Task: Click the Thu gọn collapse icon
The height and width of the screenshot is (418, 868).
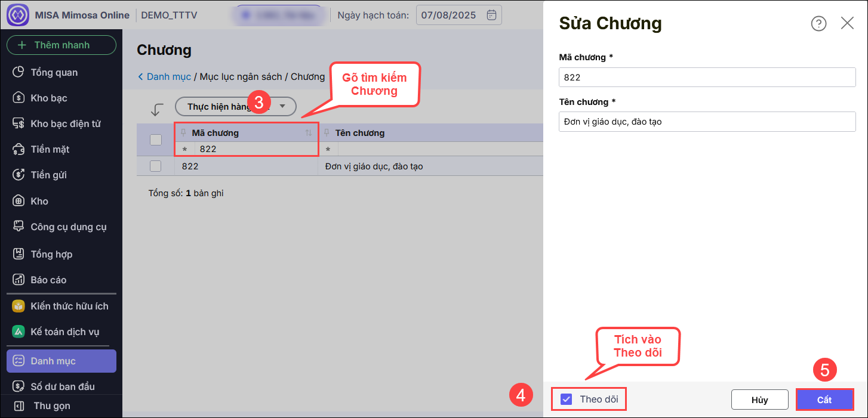Action: click(19, 405)
